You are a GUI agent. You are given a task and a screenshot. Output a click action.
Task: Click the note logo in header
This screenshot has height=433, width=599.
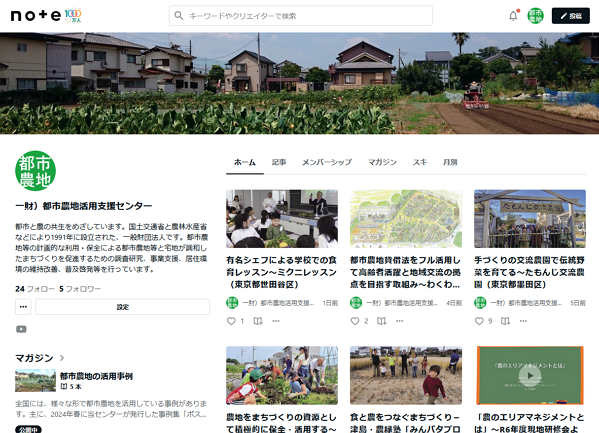(x=36, y=15)
